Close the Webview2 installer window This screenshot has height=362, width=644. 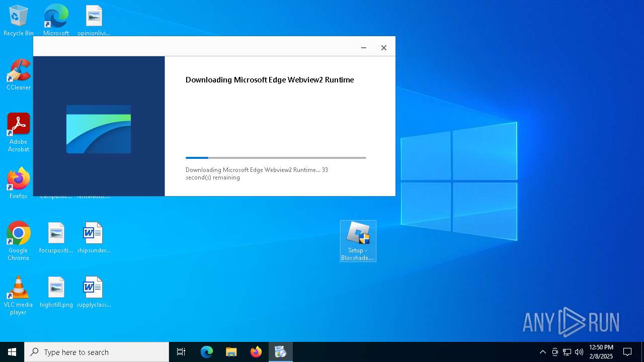tap(384, 48)
